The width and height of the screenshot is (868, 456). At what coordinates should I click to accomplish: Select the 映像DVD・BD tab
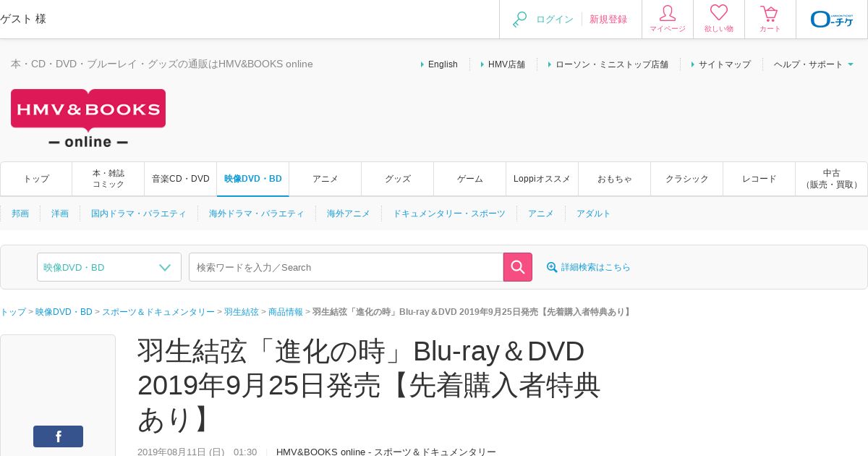click(253, 179)
